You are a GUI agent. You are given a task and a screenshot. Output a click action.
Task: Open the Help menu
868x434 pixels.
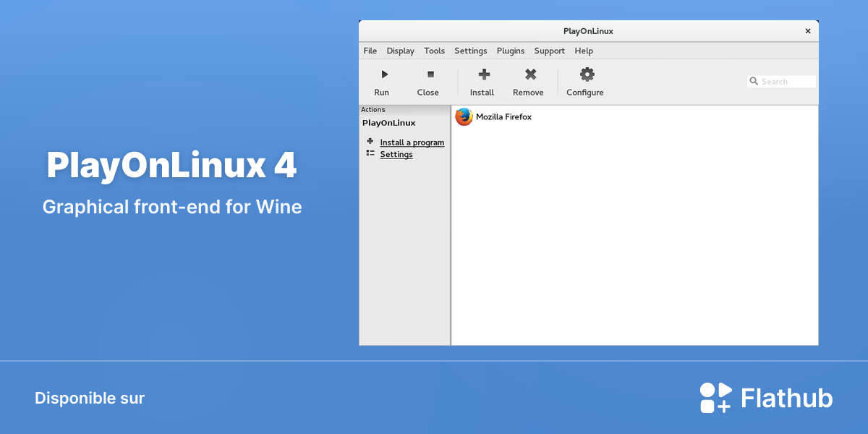[x=584, y=51]
